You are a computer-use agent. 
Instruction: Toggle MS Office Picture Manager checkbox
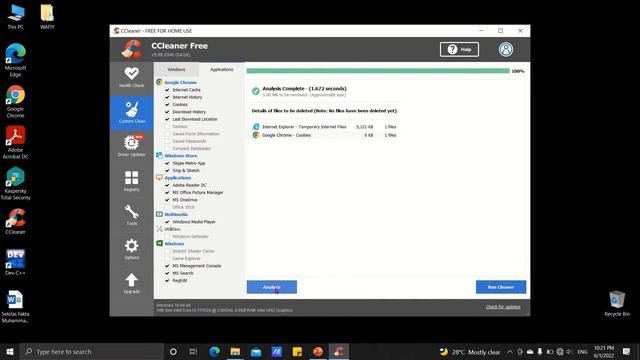[167, 193]
